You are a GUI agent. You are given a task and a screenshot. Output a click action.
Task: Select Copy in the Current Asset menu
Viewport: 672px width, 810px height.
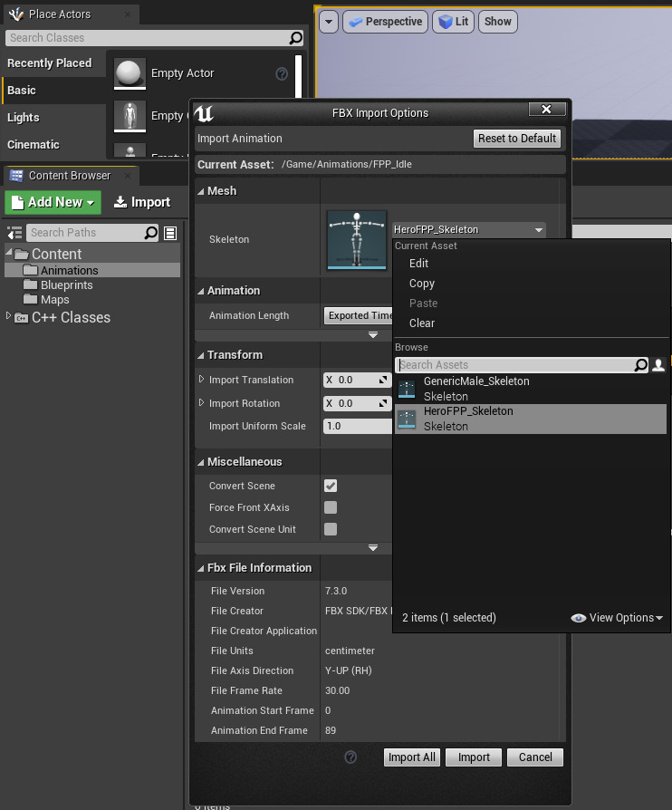(422, 284)
